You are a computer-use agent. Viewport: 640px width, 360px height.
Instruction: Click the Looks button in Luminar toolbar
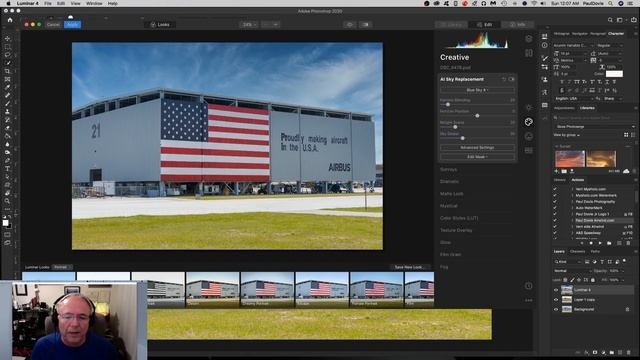coord(160,24)
